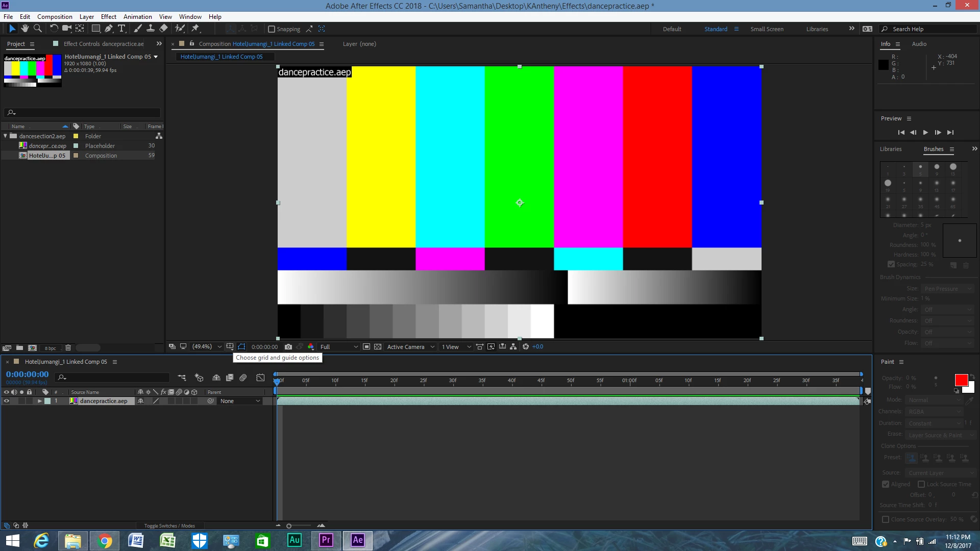Select the Pen tool
This screenshot has width=980, height=551.
(108, 29)
